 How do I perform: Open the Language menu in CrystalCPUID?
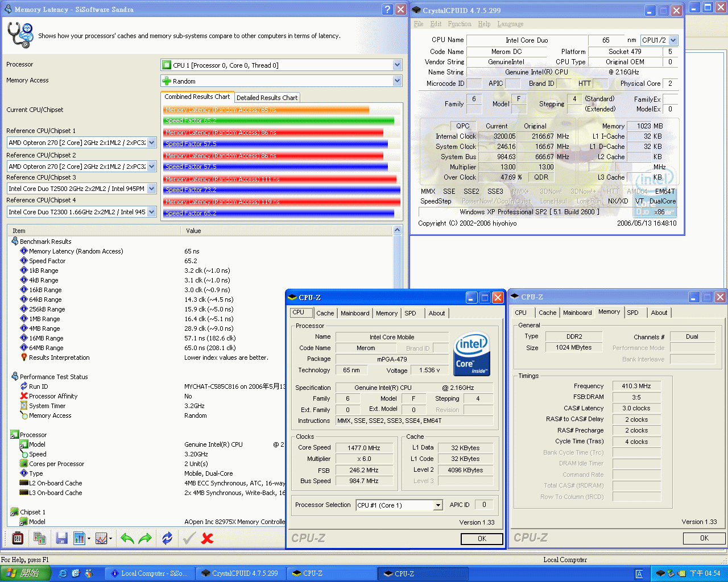point(510,24)
